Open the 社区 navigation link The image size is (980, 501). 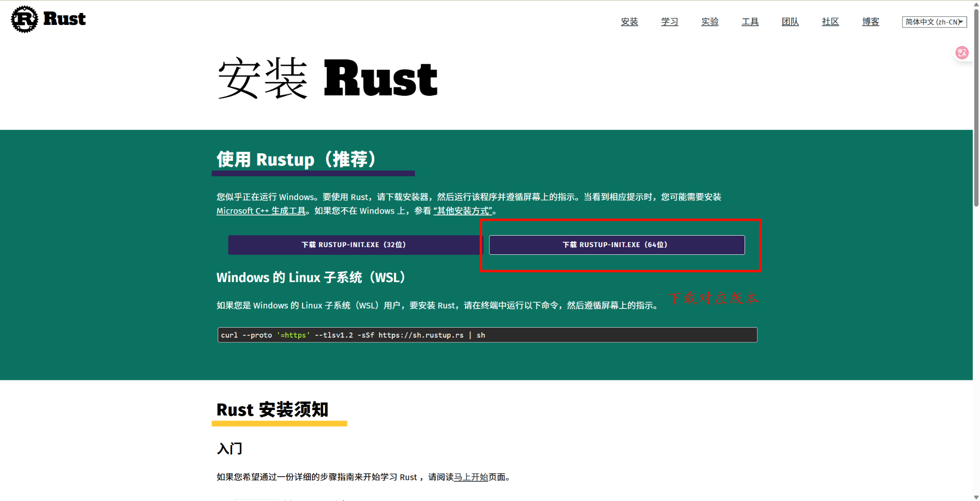tap(830, 22)
